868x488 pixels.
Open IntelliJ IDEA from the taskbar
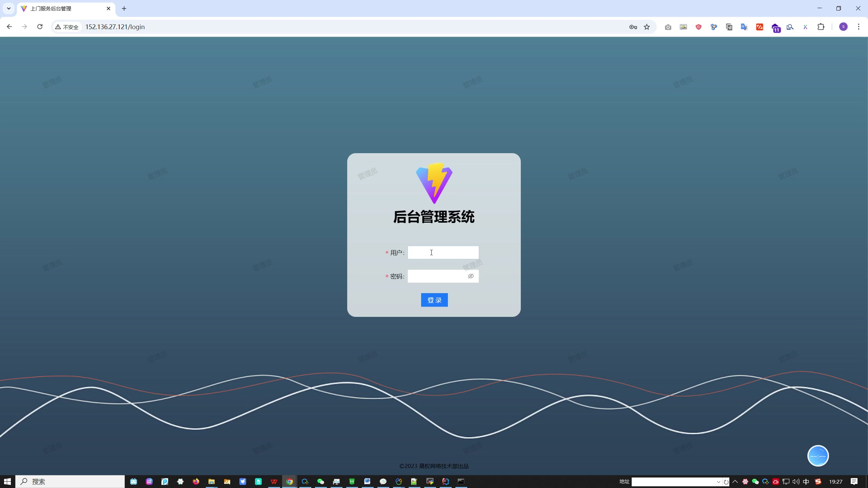(446, 482)
